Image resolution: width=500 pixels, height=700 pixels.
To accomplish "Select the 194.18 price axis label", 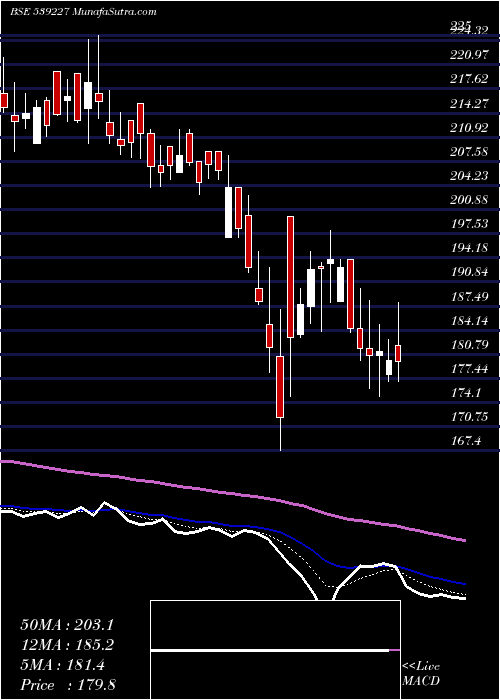I will click(x=470, y=248).
